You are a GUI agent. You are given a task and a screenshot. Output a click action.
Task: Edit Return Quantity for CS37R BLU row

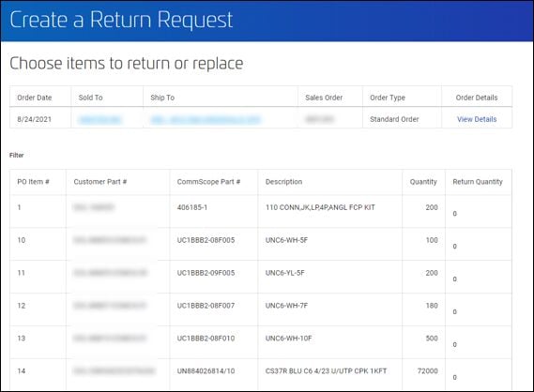pos(454,377)
